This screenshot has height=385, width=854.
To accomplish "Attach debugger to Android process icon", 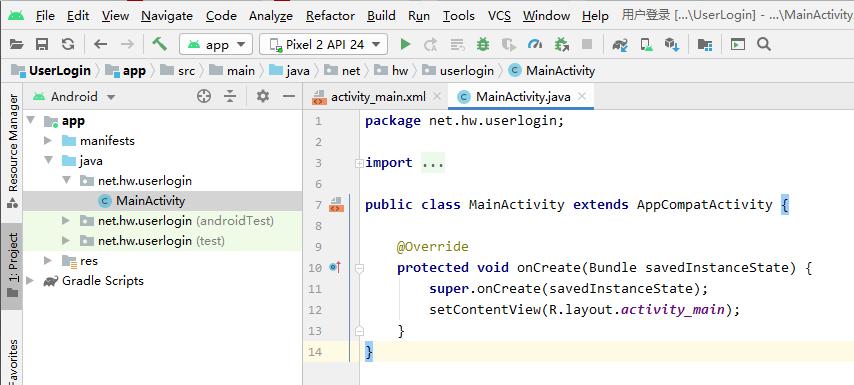I will (562, 45).
